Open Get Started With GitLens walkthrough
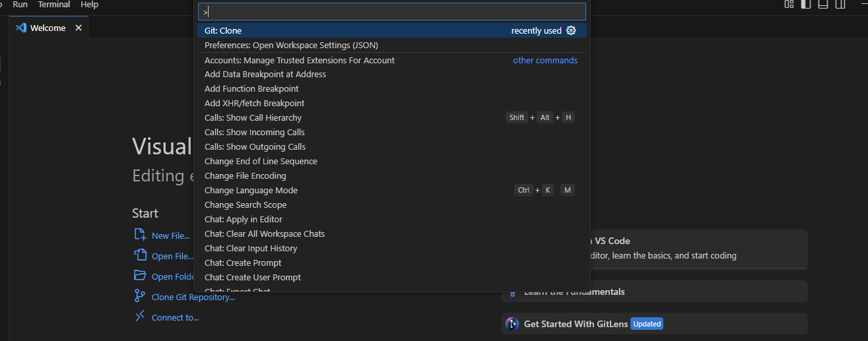This screenshot has width=868, height=341. click(x=655, y=324)
